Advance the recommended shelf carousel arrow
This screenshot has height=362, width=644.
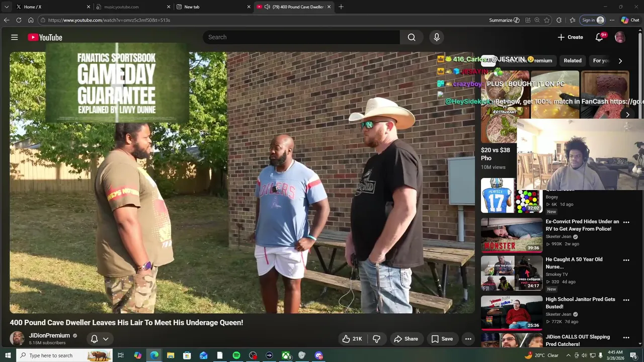pyautogui.click(x=627, y=115)
